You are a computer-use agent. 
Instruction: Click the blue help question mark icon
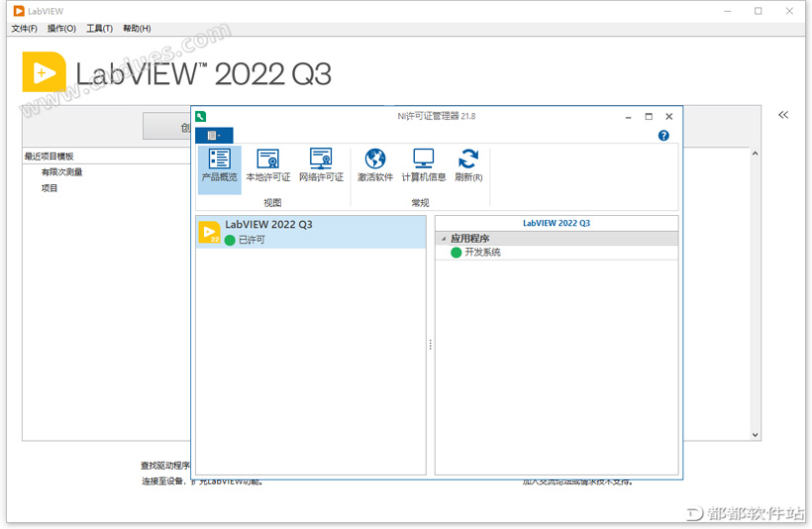(663, 136)
